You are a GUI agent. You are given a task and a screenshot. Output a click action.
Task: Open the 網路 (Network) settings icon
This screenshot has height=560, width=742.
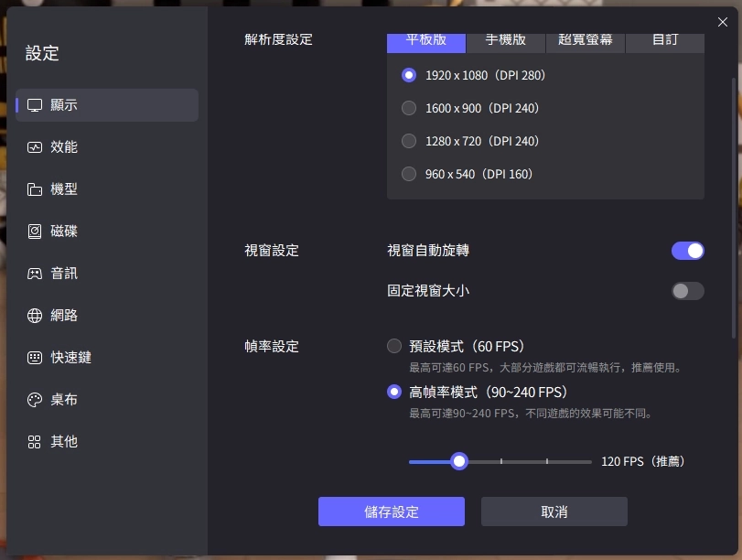[x=33, y=315]
